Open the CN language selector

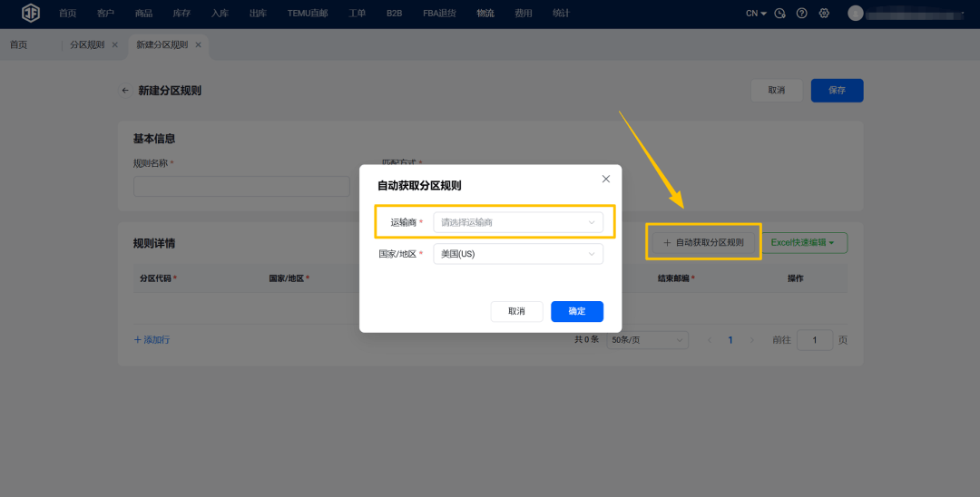[x=756, y=14]
